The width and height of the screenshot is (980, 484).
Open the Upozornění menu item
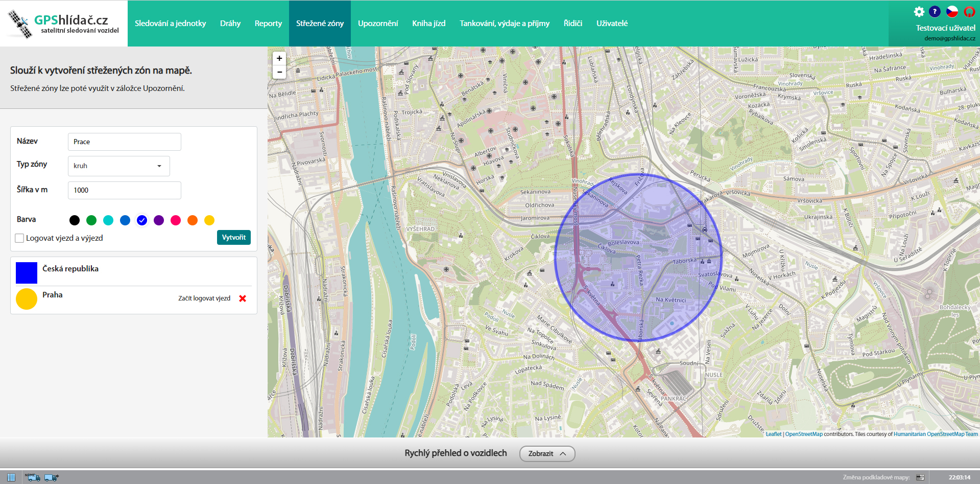click(x=378, y=24)
